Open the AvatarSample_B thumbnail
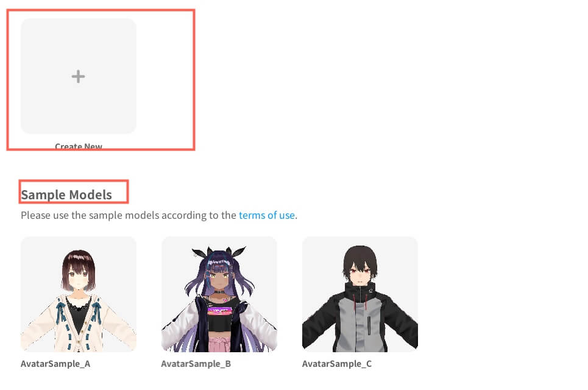Image resolution: width=588 pixels, height=390 pixels. tap(219, 294)
